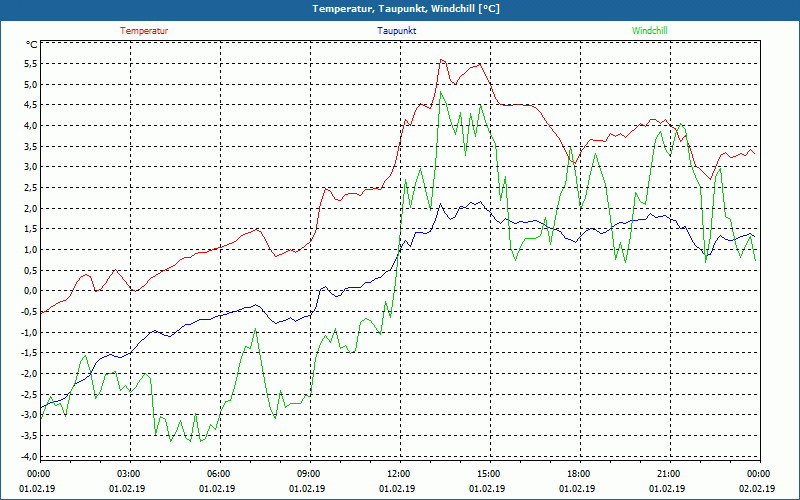Click the '0,0' y-axis value
The width and height of the screenshot is (800, 500).
[31, 291]
